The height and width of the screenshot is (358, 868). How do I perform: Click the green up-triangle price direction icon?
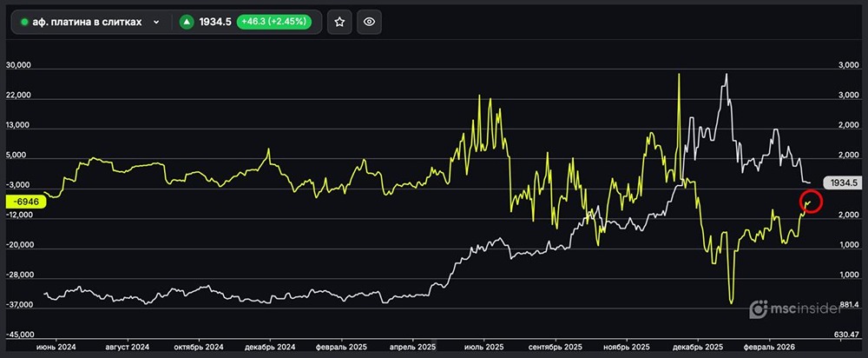coord(186,22)
